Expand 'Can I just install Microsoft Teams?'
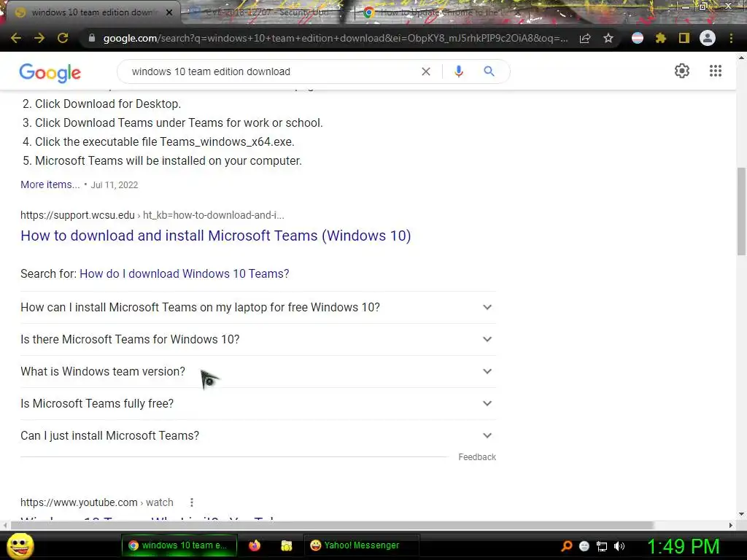747x560 pixels. coord(258,435)
